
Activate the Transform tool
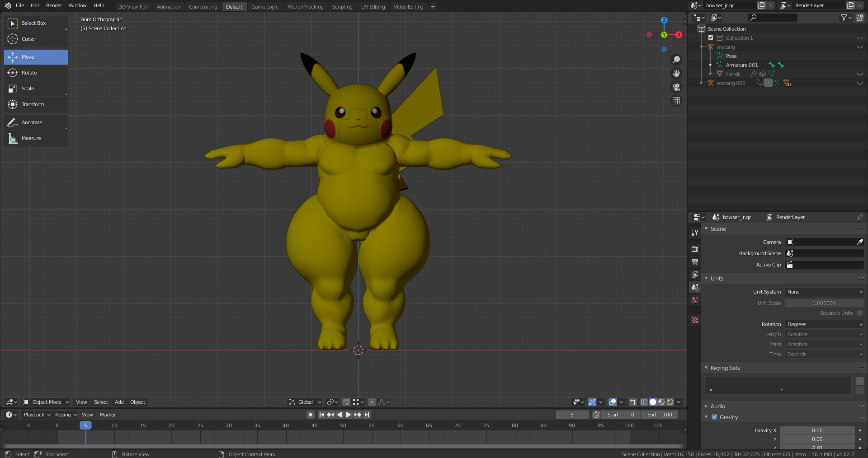pos(36,104)
